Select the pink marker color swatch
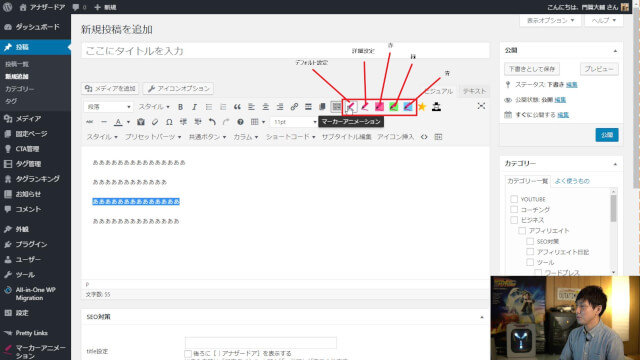 pos(379,107)
